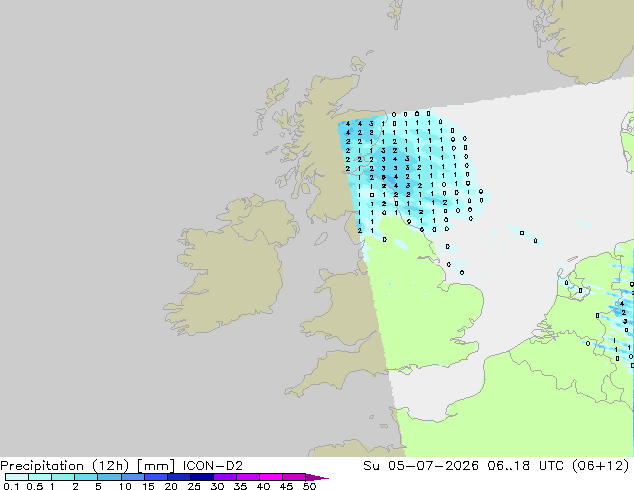
Task: Click the legend label "35"
Action: pyautogui.click(x=241, y=486)
